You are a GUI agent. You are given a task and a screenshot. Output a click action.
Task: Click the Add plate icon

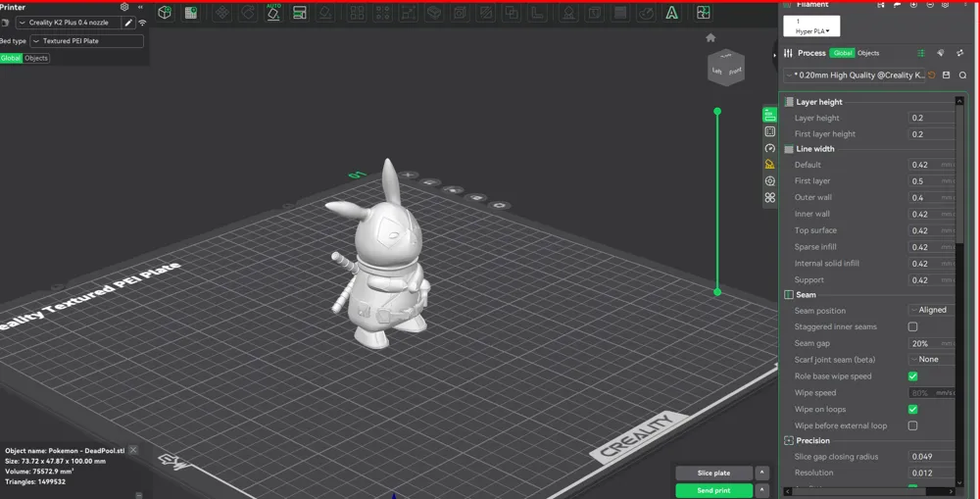[191, 13]
